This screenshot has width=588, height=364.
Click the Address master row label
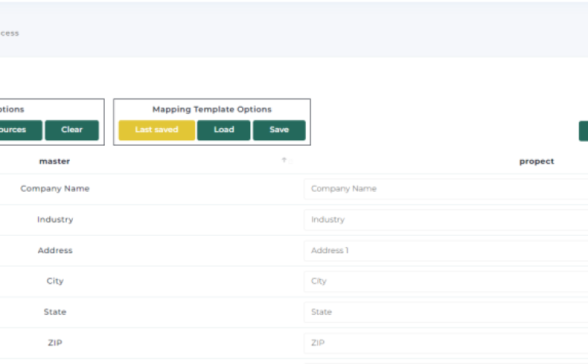(55, 250)
